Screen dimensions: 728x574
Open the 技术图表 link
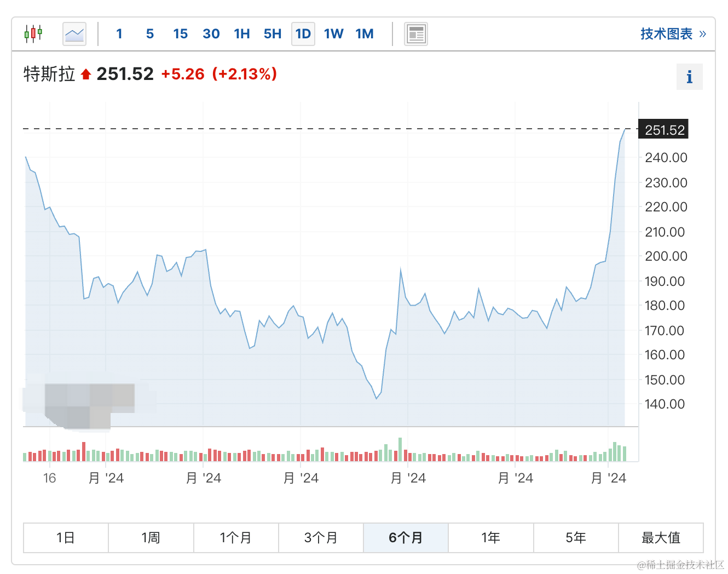point(673,34)
